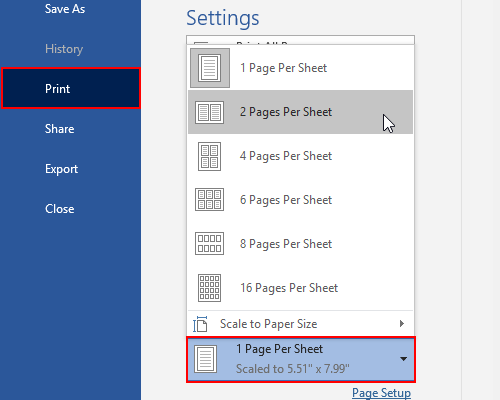
Task: Click Close in the backstage menu
Action: [60, 209]
